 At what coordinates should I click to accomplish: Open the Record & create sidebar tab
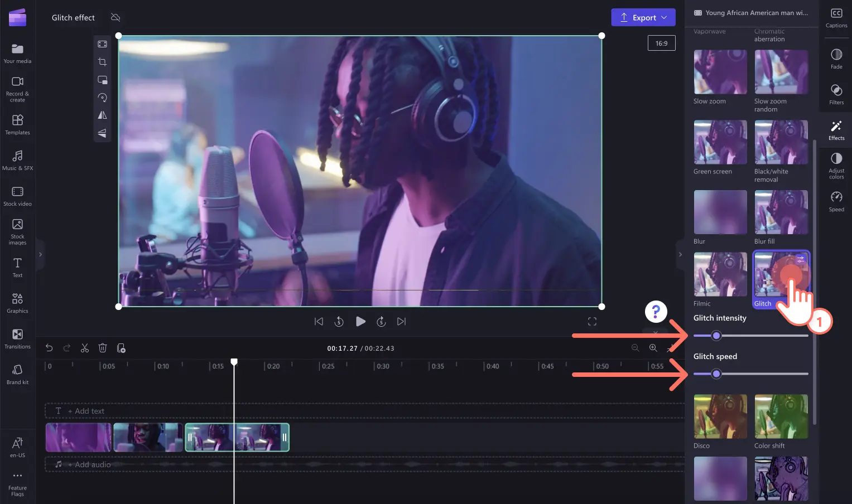17,89
